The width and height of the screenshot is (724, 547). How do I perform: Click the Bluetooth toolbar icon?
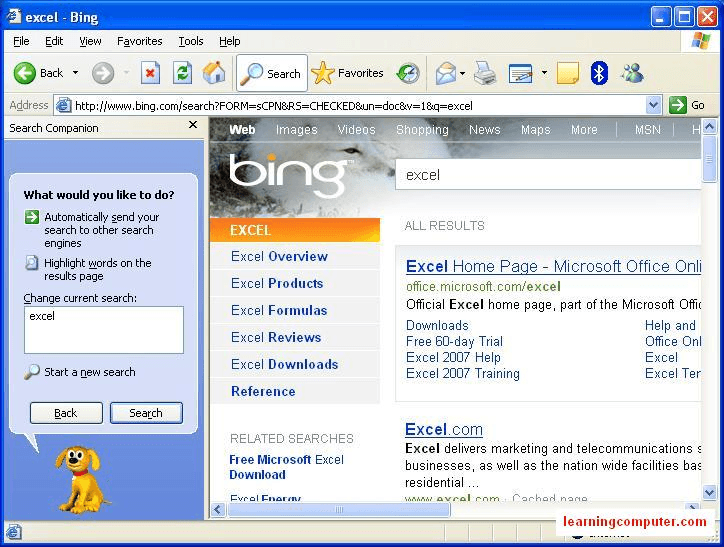[599, 73]
